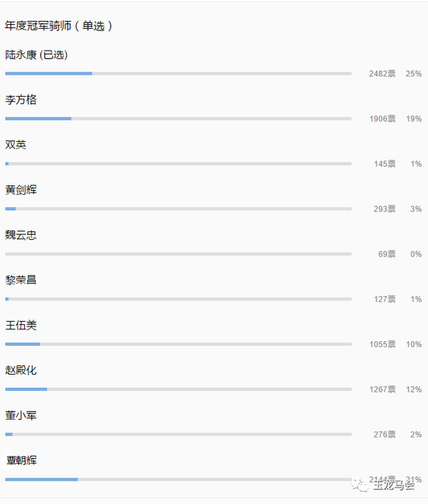Select candidate 黄剑辉

tap(20, 190)
